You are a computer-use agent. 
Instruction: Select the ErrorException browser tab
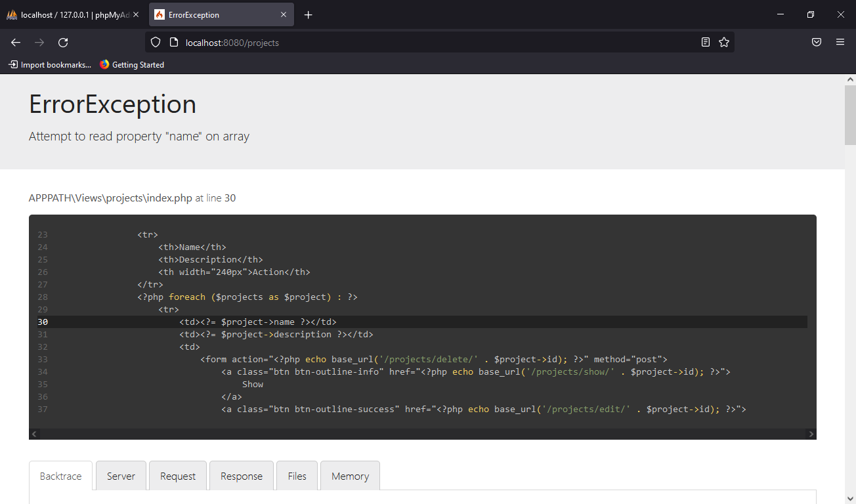(221, 14)
